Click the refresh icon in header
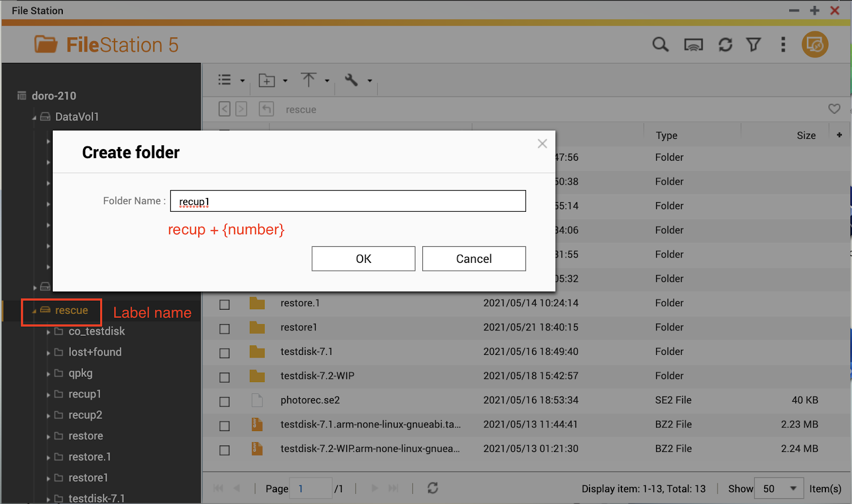Screen dimensions: 852x504 coord(725,45)
